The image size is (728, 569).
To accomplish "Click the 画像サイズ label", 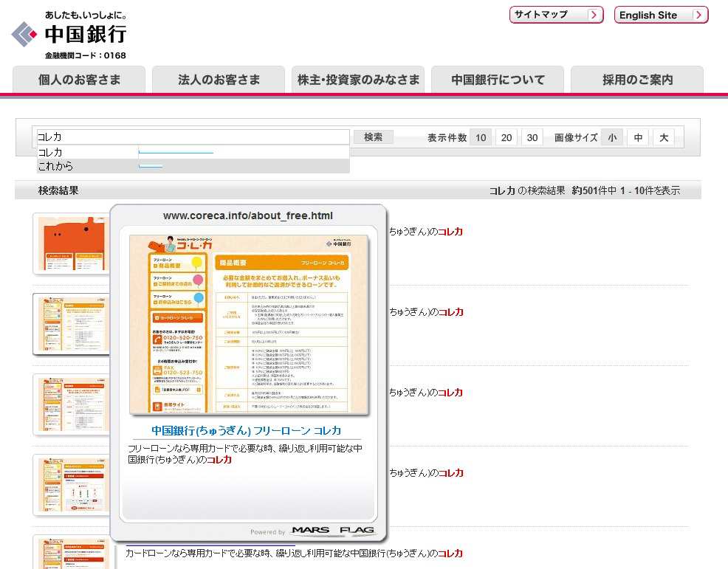I will [x=576, y=137].
